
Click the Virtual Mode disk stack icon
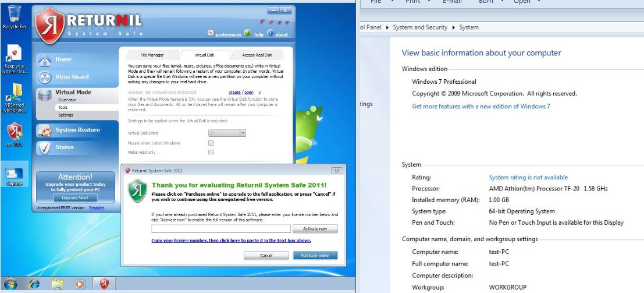(x=44, y=95)
